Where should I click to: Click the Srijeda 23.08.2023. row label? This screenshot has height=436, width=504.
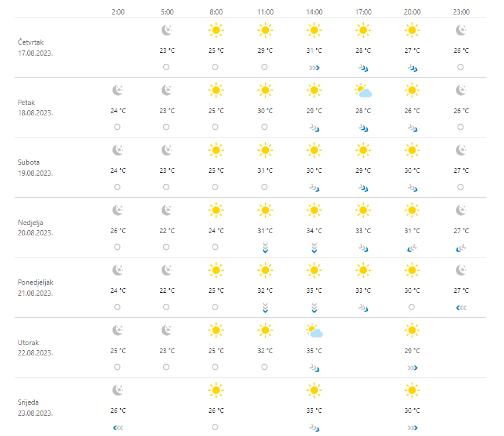35,407
